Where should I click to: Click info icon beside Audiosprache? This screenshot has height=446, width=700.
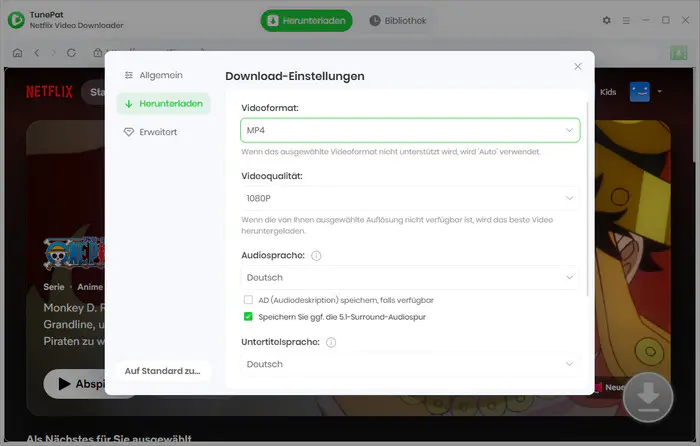316,256
